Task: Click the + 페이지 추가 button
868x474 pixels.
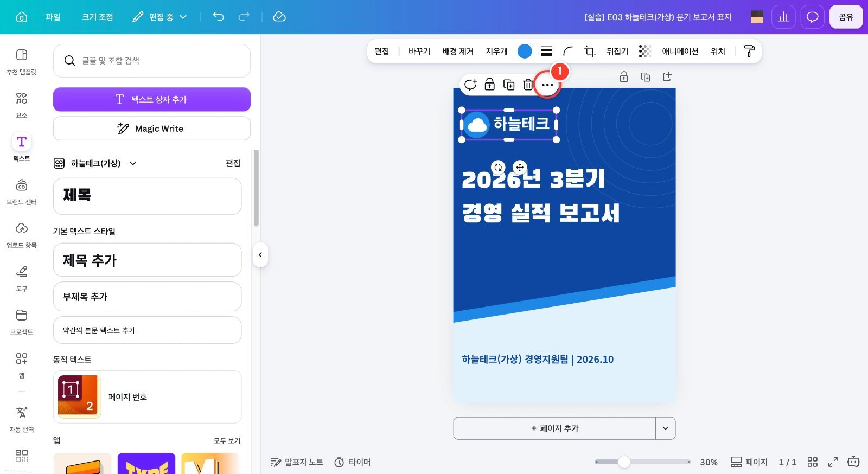Action: coord(554,428)
